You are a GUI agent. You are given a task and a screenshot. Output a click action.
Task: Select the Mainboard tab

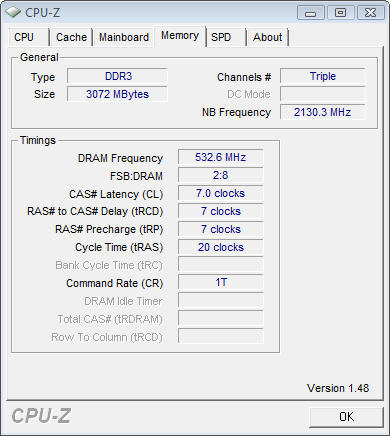(x=124, y=37)
